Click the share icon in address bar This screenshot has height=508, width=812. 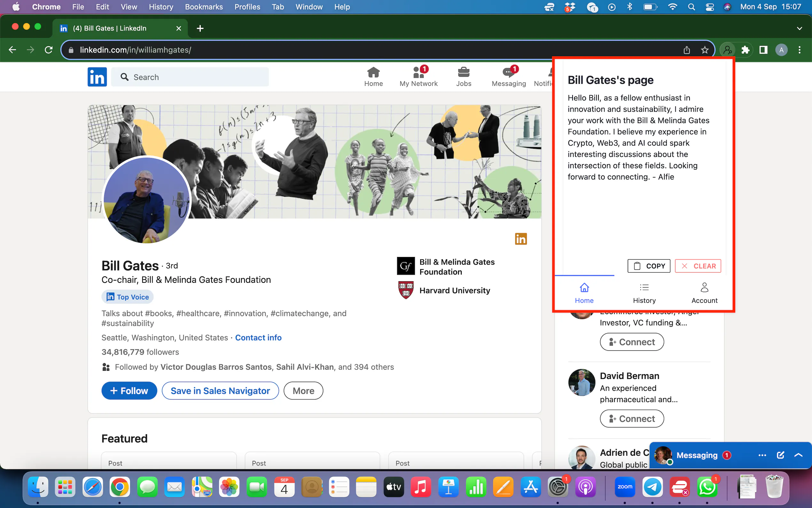tap(686, 50)
